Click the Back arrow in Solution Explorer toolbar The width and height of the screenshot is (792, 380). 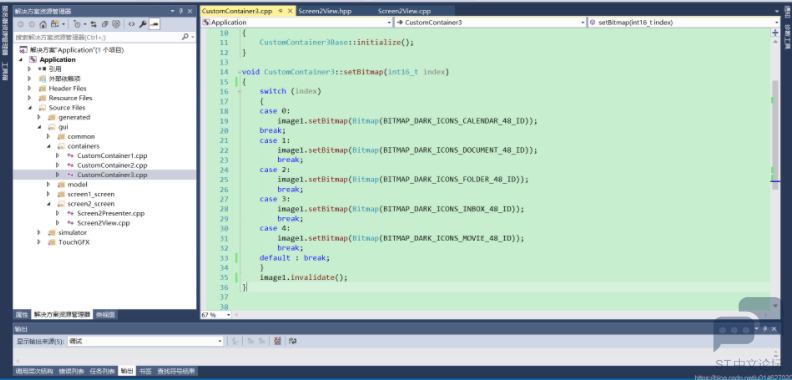(21, 24)
